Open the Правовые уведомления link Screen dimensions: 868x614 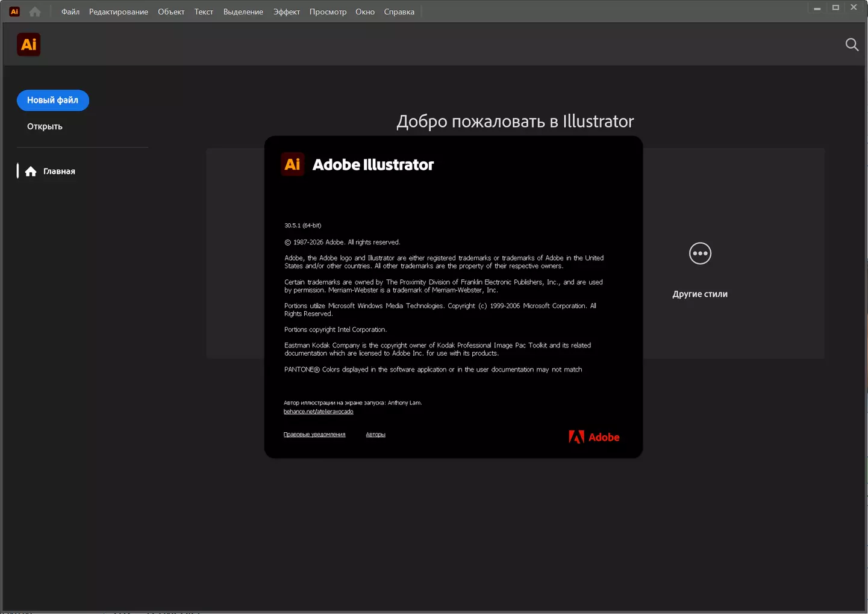314,435
